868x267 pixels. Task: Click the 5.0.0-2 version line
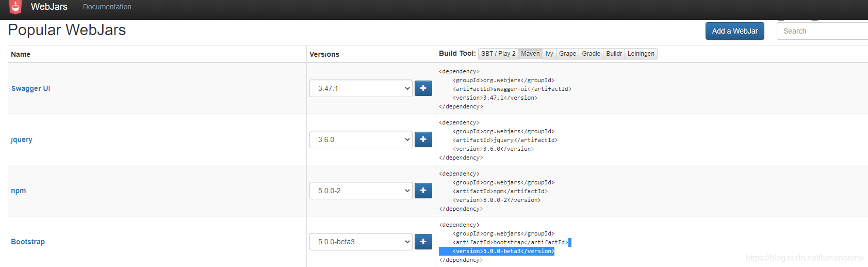click(497, 200)
